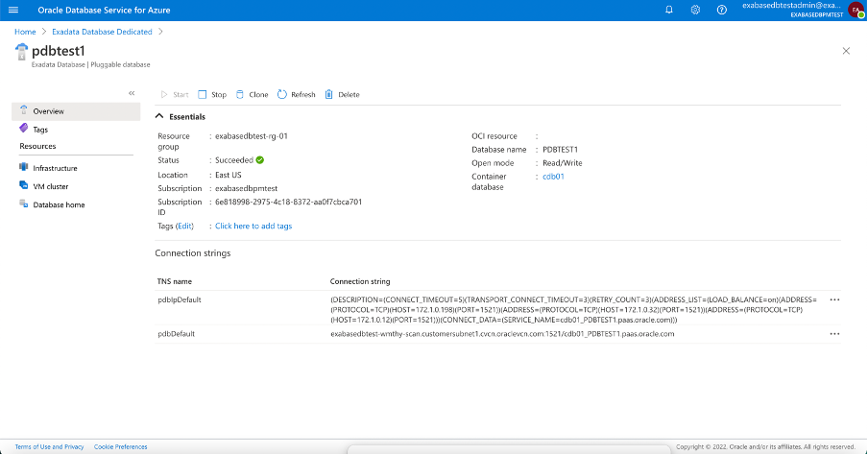Click here to add tags link

pyautogui.click(x=253, y=226)
